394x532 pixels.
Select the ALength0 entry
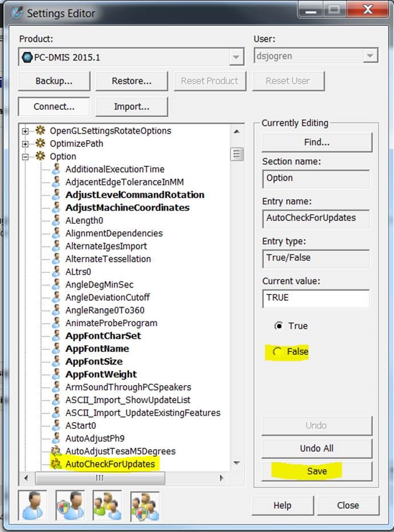click(x=84, y=220)
